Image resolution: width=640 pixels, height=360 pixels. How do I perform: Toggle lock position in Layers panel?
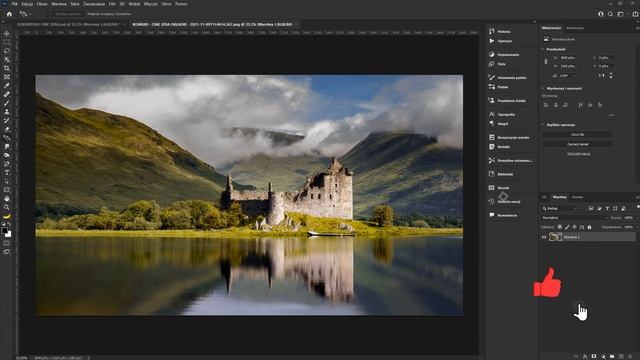point(574,227)
